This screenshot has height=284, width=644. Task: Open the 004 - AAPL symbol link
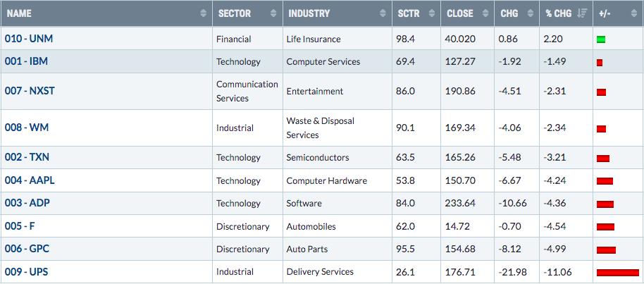pyautogui.click(x=30, y=180)
